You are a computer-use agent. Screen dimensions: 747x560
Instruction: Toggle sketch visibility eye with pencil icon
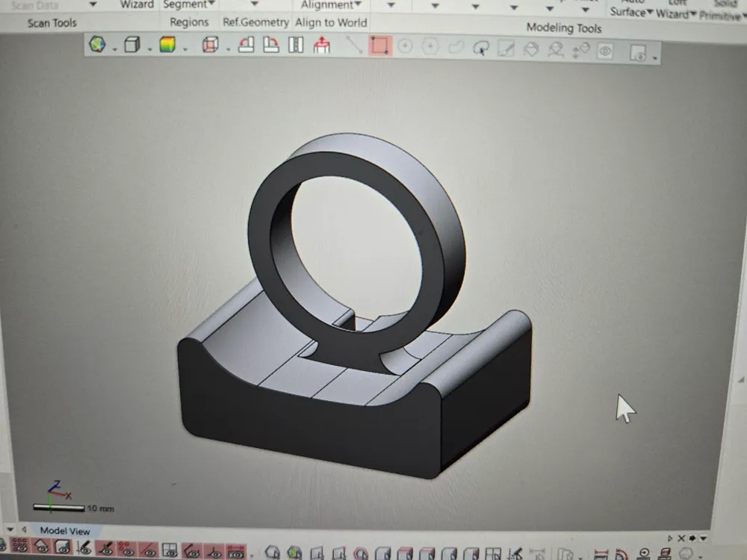pyautogui.click(x=84, y=549)
